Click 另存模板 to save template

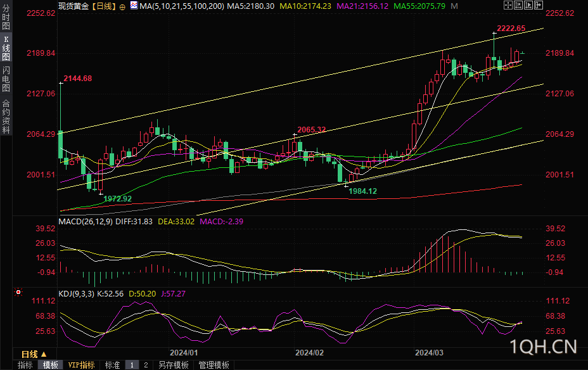(x=173, y=365)
